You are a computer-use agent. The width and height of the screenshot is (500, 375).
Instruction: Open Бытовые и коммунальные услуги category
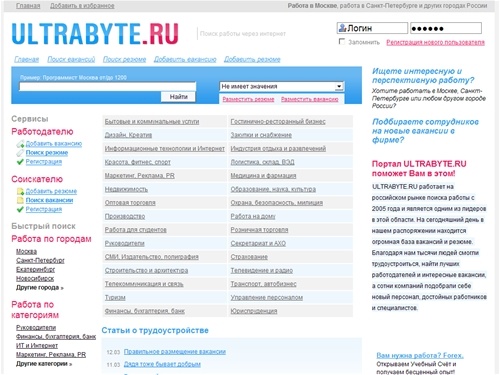(152, 122)
